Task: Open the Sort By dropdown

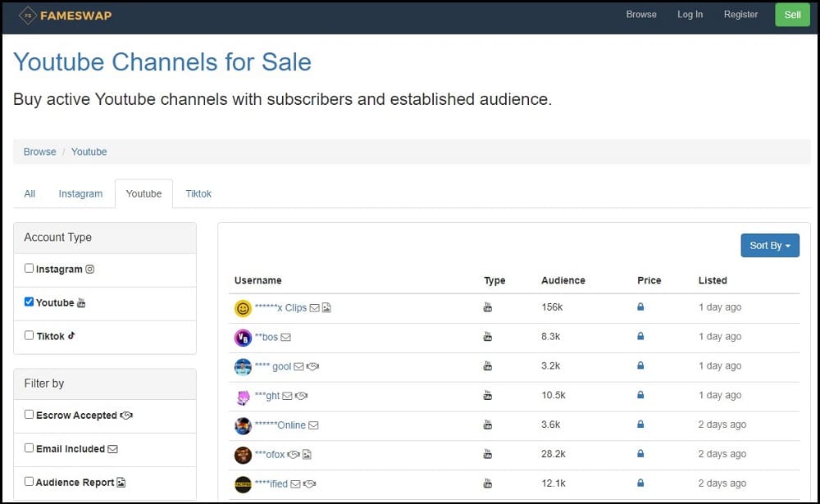Action: pos(770,245)
